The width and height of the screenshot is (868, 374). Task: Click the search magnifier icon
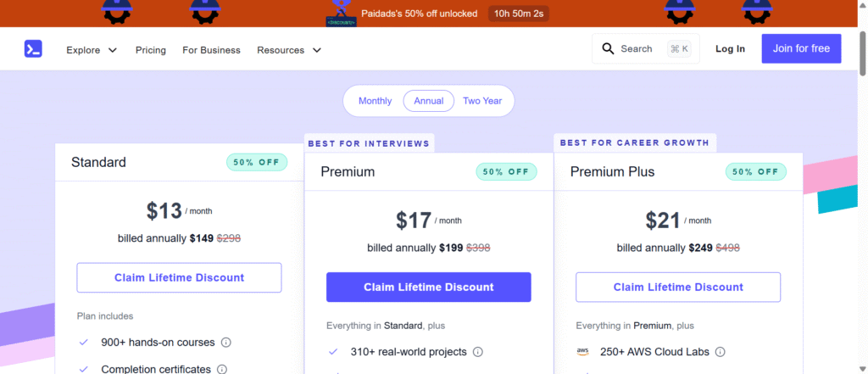tap(608, 49)
